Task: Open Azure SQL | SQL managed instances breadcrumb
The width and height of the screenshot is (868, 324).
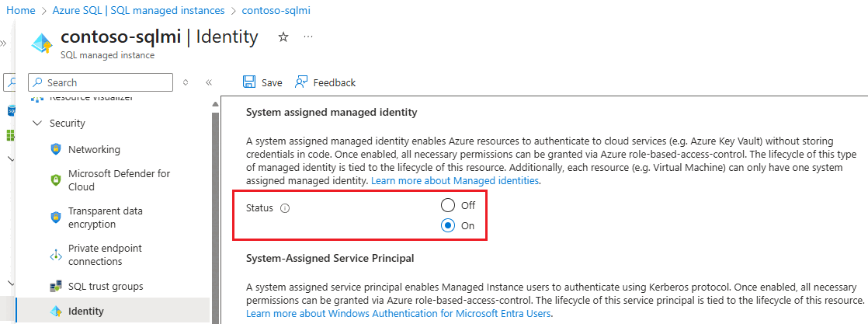Action: pos(138,11)
